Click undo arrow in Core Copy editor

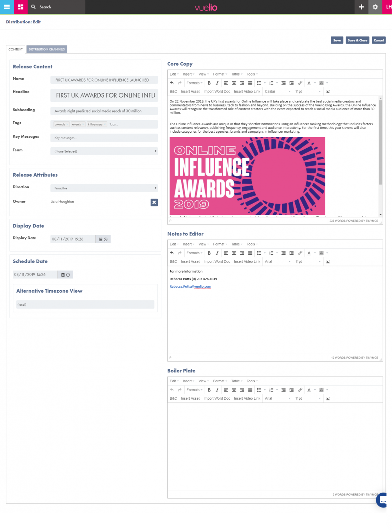[x=172, y=83]
